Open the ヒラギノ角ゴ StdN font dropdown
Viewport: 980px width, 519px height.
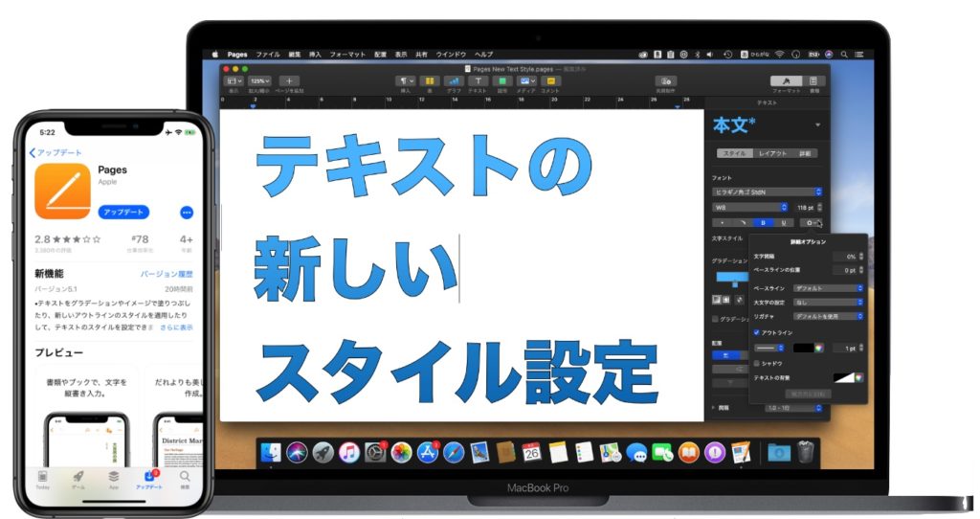767,192
